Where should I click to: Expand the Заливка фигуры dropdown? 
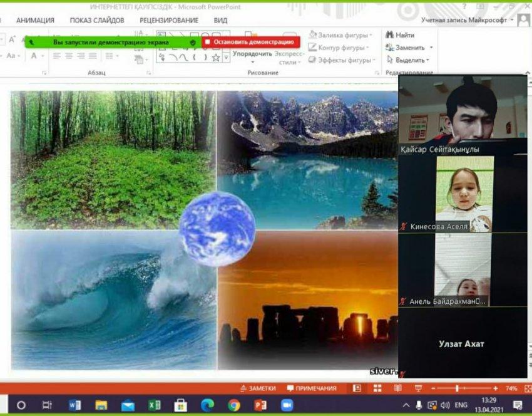(x=371, y=35)
